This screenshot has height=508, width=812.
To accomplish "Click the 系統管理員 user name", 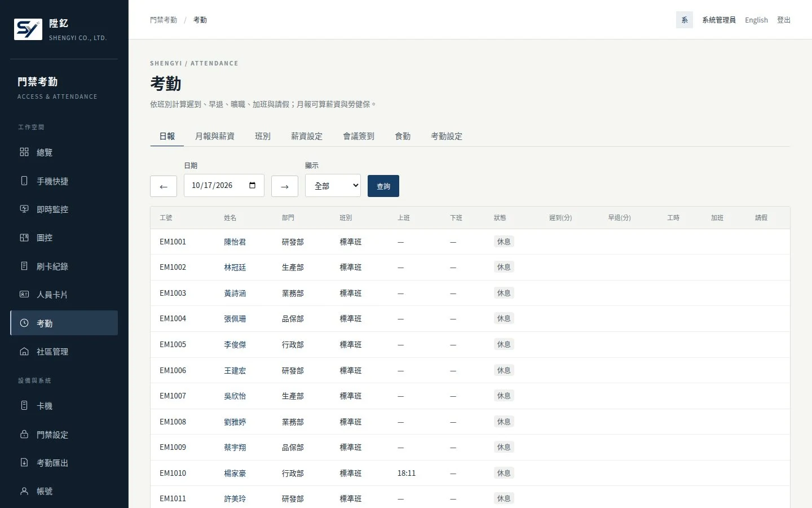I will (x=719, y=20).
